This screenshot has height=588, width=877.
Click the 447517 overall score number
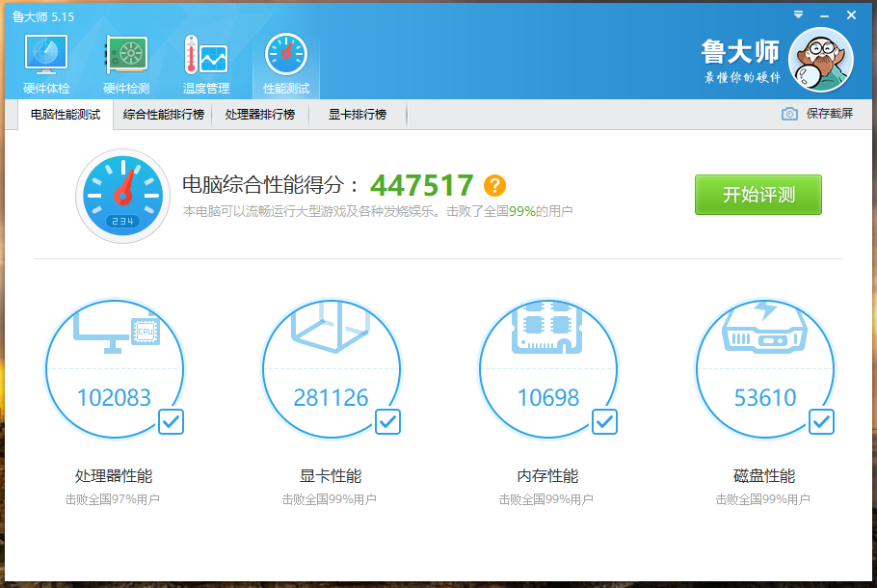point(422,185)
